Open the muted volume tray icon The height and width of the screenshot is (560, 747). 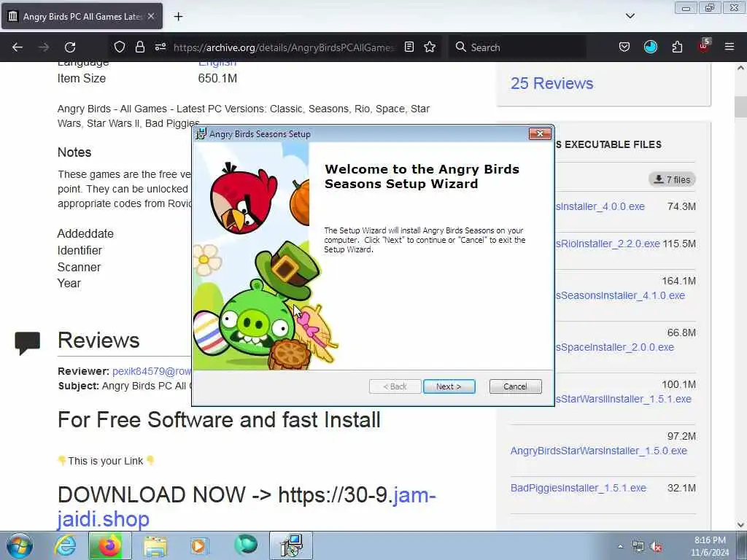coord(657,547)
